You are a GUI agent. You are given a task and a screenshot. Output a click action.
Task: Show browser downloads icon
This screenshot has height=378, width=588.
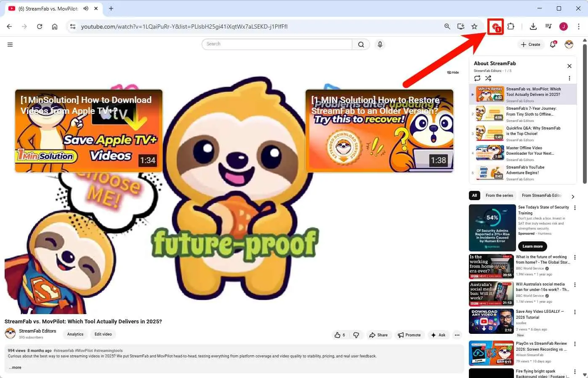533,26
